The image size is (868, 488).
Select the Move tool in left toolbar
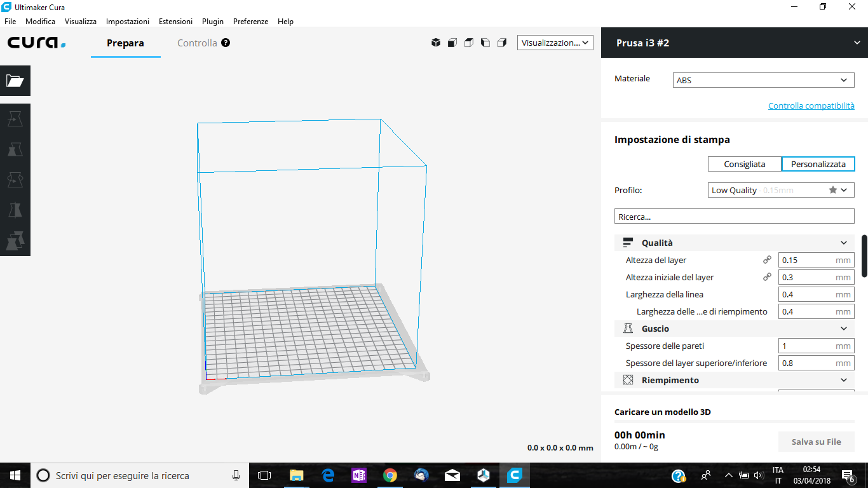click(15, 119)
